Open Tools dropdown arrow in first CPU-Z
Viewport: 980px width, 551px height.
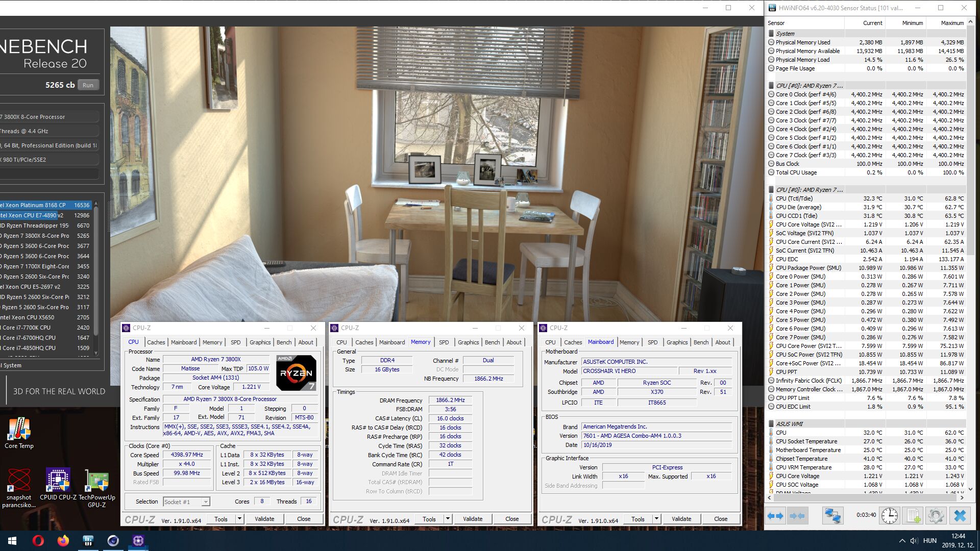[239, 519]
